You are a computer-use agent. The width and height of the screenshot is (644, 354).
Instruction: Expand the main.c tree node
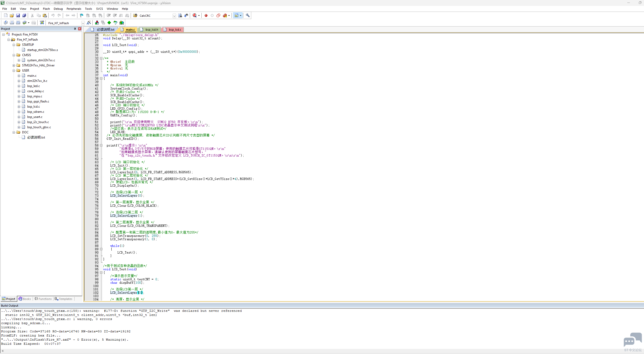[19, 76]
